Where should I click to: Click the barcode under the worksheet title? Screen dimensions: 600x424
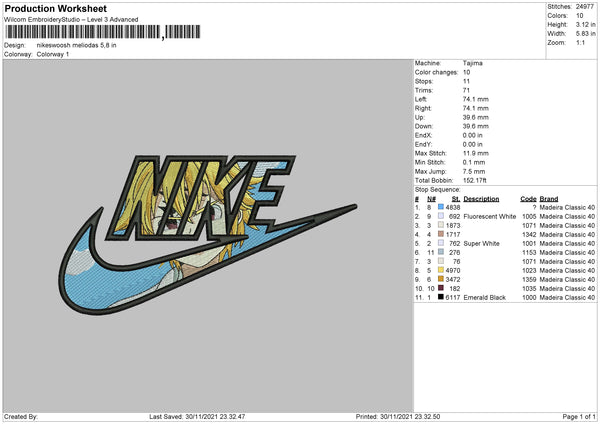pos(102,32)
